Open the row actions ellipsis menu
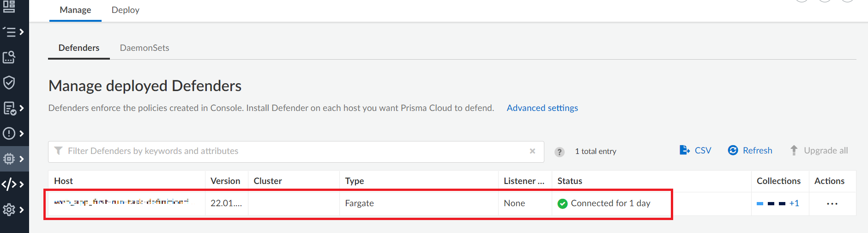Image resolution: width=868 pixels, height=233 pixels. 832,204
